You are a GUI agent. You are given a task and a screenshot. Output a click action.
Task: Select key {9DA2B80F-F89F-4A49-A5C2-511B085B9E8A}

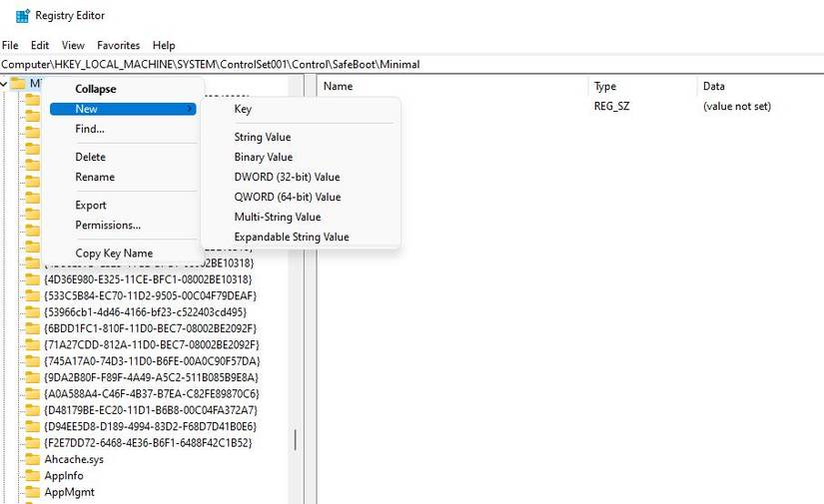152,377
